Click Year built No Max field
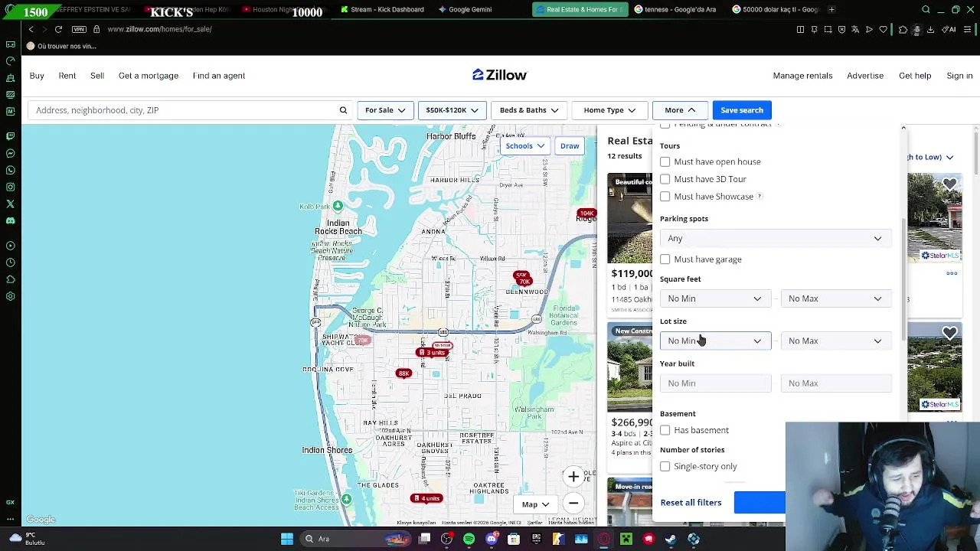This screenshot has width=980, height=551. point(836,383)
